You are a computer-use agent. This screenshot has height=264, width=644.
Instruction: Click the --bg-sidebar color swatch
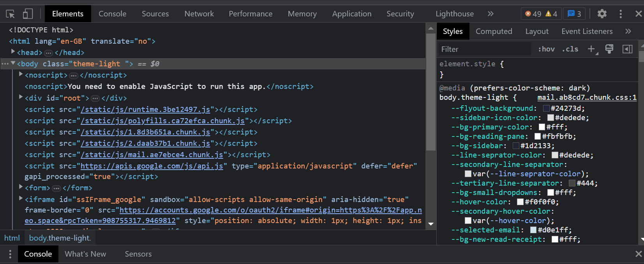coord(516,146)
